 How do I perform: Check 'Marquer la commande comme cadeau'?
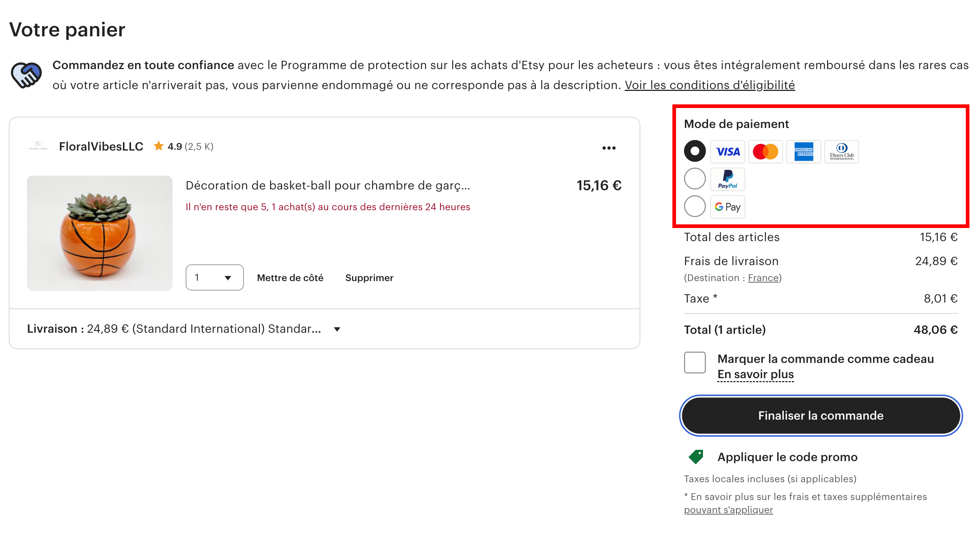click(694, 363)
